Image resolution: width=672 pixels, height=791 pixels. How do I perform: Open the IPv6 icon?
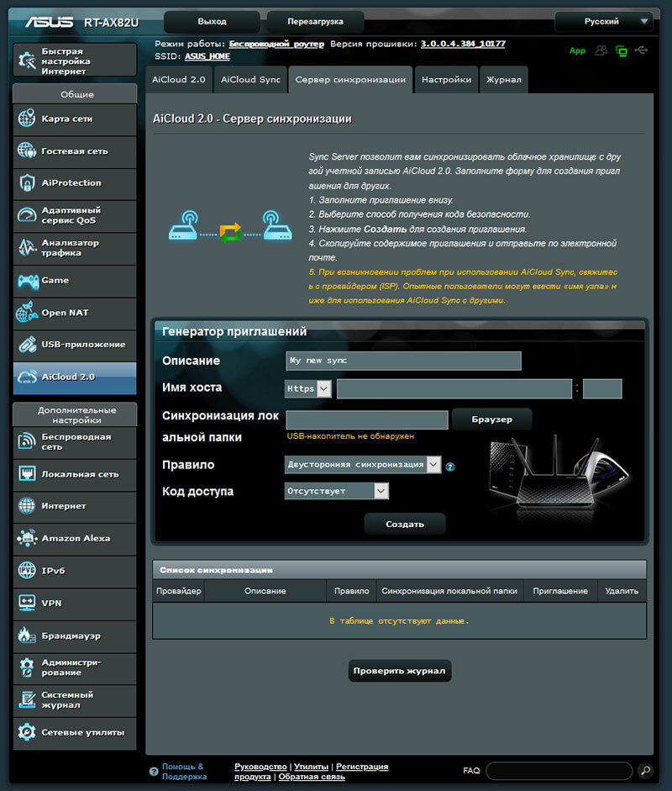(27, 571)
